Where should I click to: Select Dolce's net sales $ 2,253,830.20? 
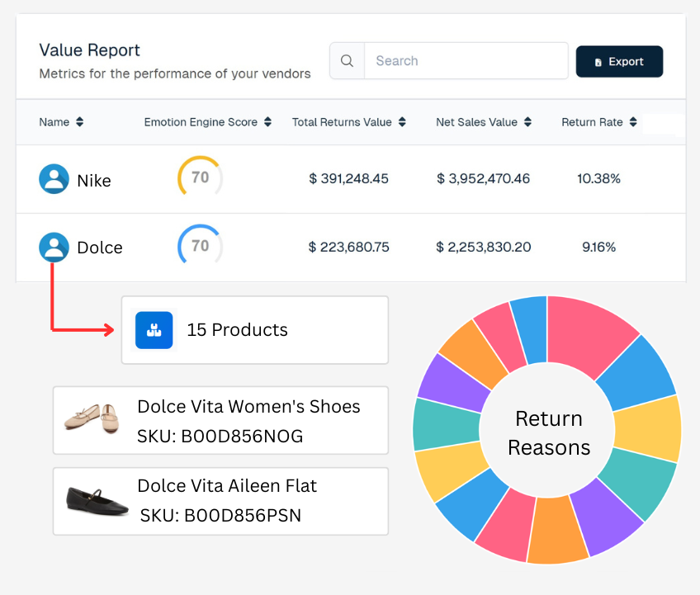coord(484,247)
